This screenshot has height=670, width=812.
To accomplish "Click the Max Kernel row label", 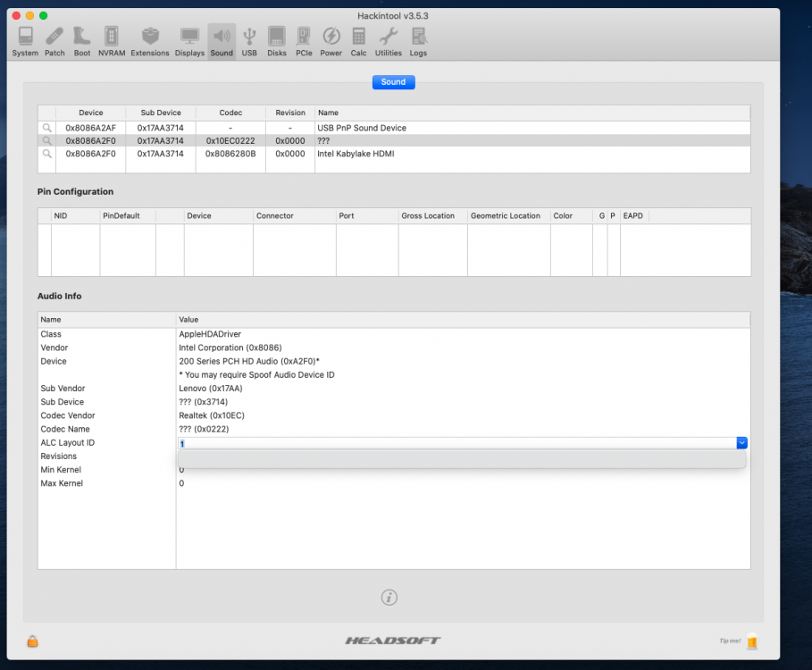I will [x=62, y=483].
